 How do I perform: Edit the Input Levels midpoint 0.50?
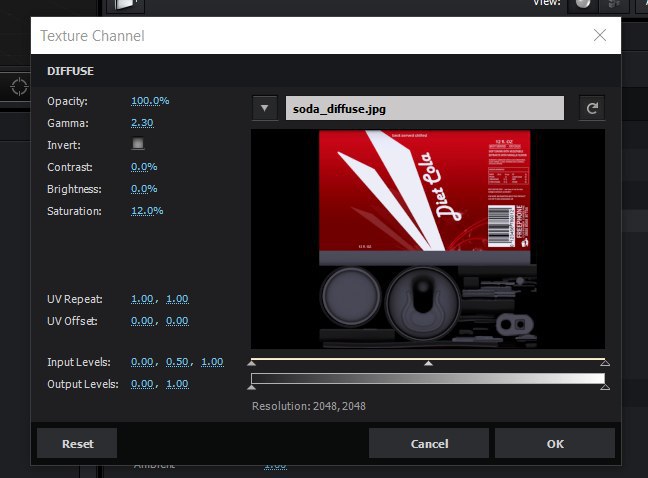(x=177, y=362)
